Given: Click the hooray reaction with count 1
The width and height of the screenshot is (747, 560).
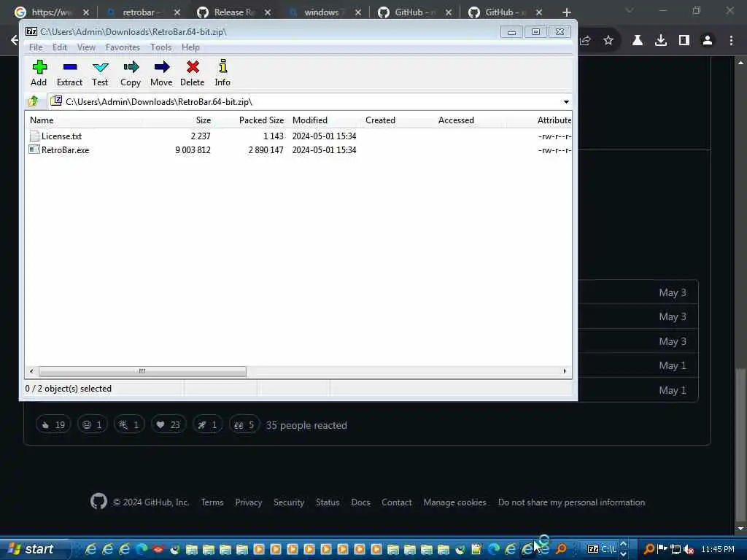Looking at the screenshot, I should [x=129, y=425].
